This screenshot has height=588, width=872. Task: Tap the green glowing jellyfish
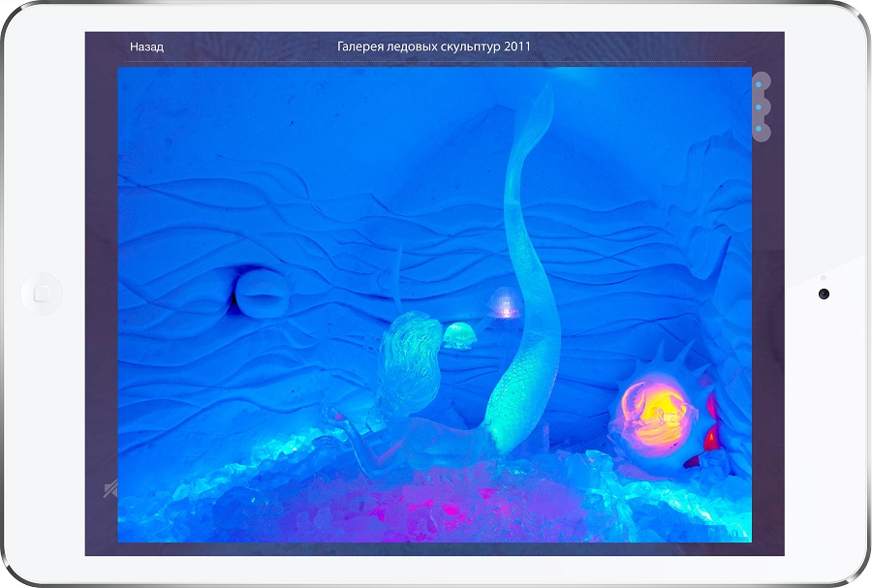(458, 335)
